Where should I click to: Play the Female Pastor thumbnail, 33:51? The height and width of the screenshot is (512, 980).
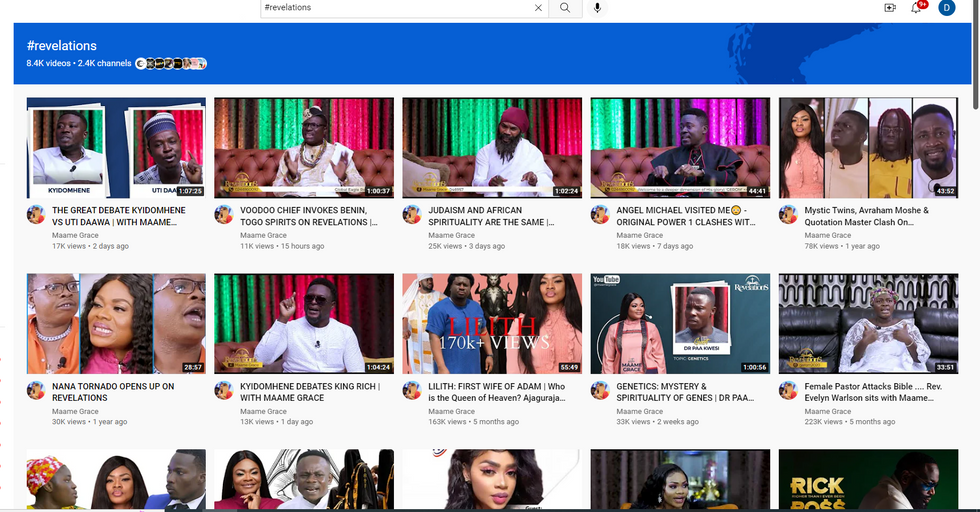(x=868, y=324)
